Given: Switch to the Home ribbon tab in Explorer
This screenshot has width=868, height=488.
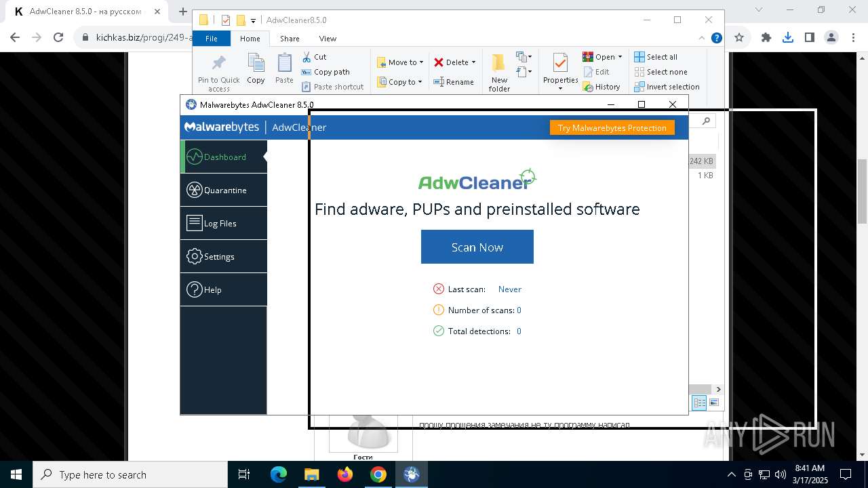Looking at the screenshot, I should coord(250,39).
